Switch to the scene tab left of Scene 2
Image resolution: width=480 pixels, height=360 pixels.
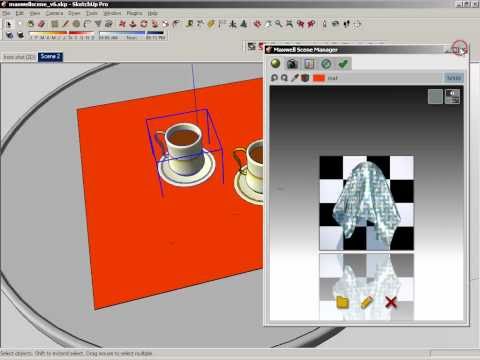(19, 57)
